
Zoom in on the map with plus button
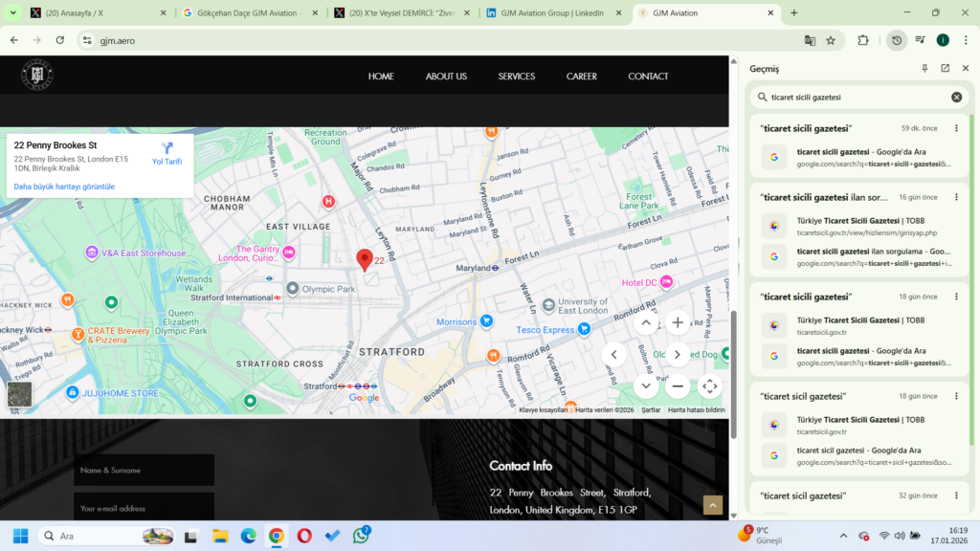pos(678,323)
